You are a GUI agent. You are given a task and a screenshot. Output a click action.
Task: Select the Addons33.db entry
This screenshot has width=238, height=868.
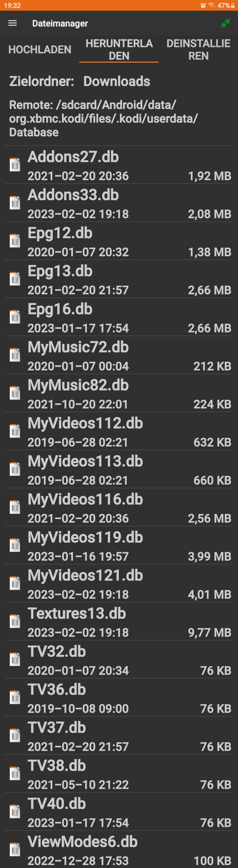point(119,203)
